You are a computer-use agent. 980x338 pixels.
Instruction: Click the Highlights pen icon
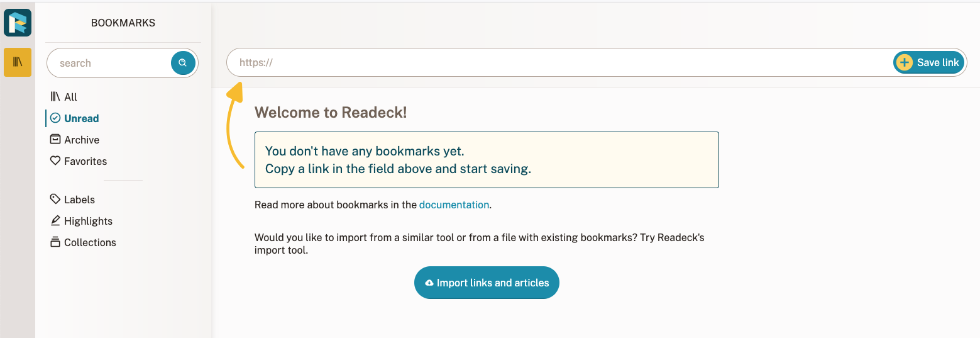[x=55, y=220]
